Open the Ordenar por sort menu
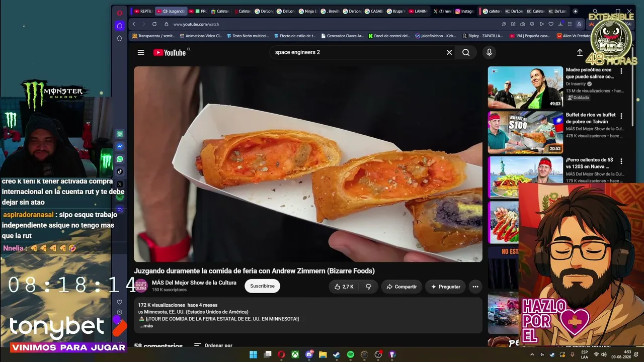The image size is (644, 362). [x=213, y=346]
